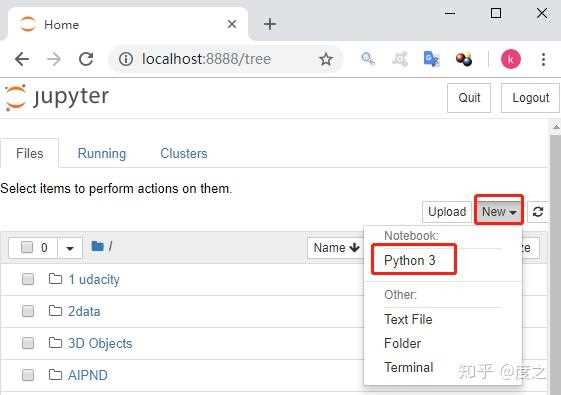Open the AIPND folder link

point(88,375)
